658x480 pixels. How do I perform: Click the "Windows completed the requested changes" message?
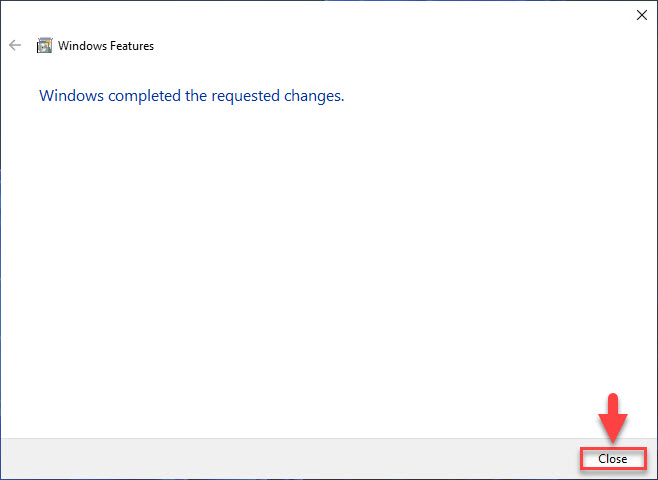(x=191, y=96)
